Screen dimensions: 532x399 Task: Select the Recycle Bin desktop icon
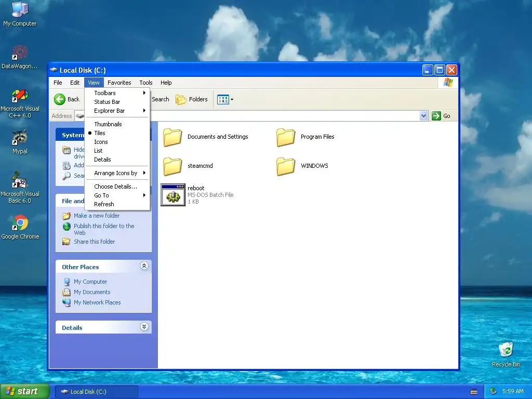click(x=506, y=350)
